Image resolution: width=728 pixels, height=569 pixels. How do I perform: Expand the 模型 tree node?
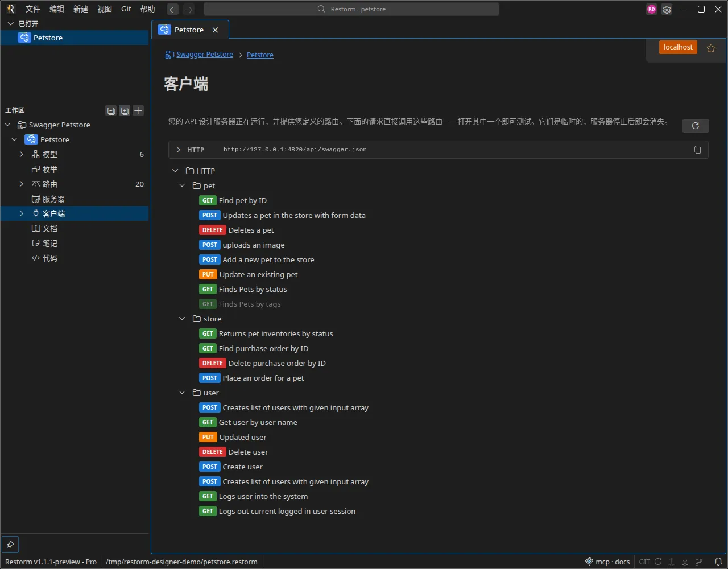[22, 155]
